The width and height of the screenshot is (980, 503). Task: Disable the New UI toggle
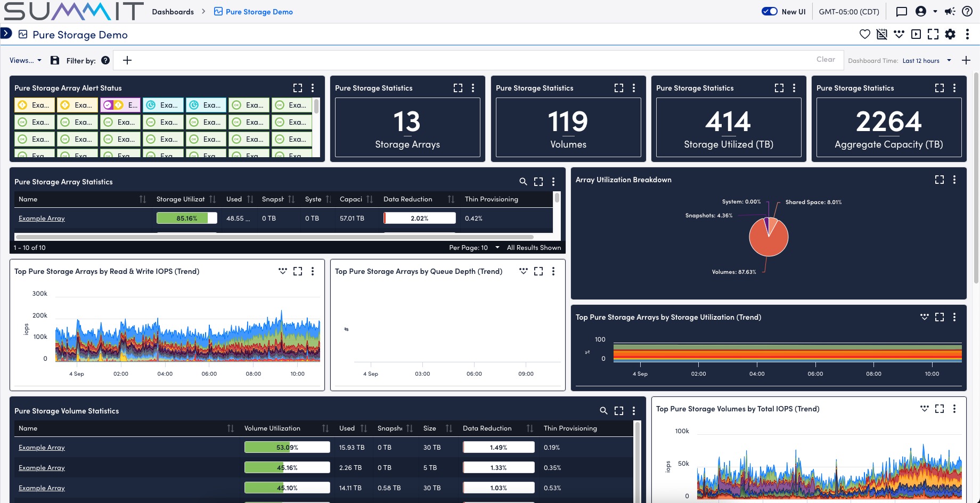click(769, 11)
